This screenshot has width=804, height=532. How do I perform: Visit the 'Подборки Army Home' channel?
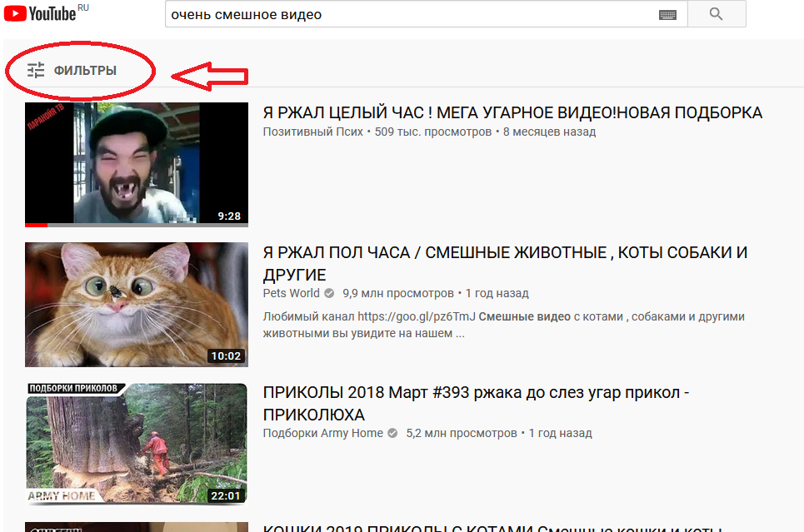pyautogui.click(x=323, y=433)
